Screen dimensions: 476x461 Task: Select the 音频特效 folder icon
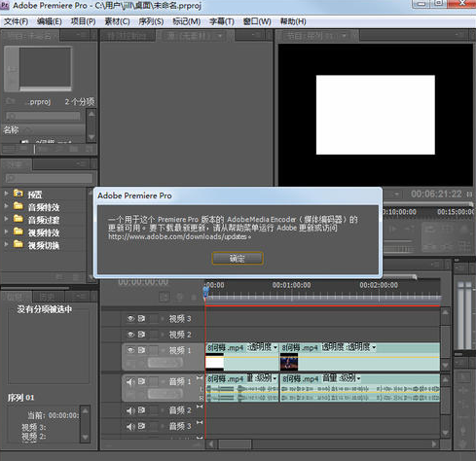(18, 206)
